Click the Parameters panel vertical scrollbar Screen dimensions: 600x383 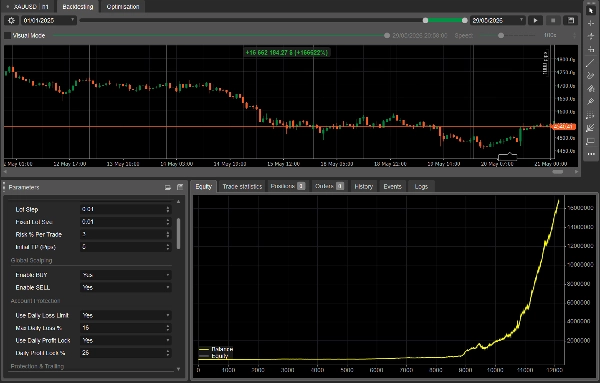click(178, 234)
